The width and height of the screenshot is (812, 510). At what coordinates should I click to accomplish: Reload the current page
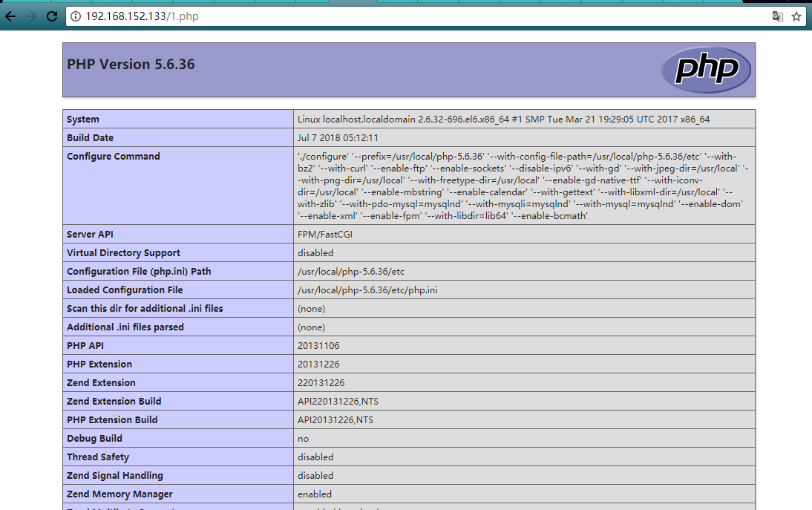(x=52, y=16)
